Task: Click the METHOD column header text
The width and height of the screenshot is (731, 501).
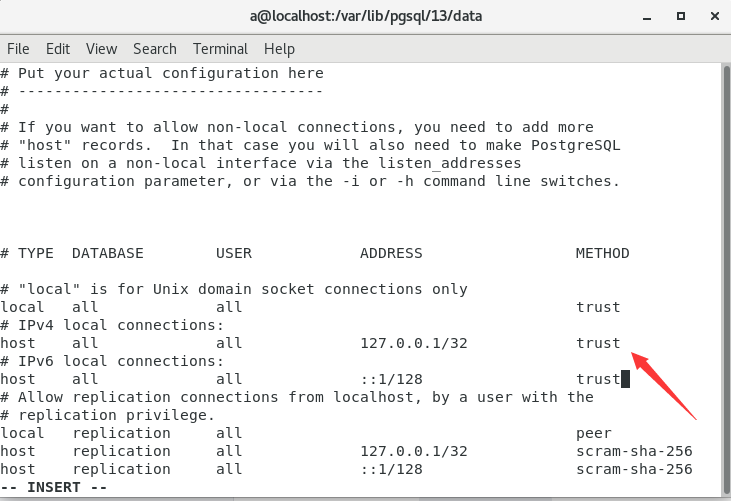Action: [x=602, y=253]
